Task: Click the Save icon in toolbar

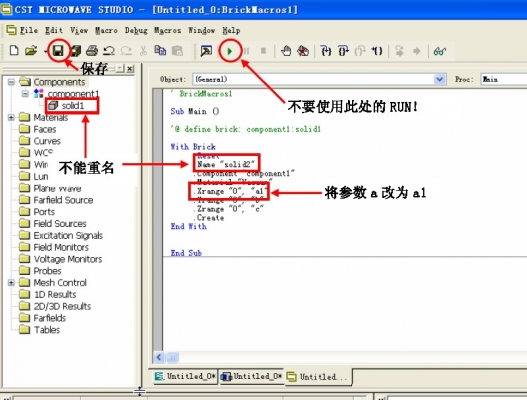Action: pos(58,51)
